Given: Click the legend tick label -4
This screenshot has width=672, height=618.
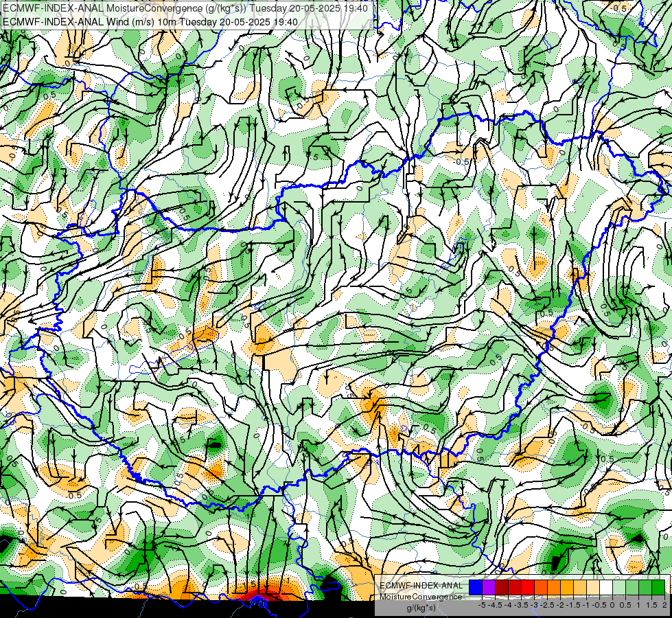Looking at the screenshot, I should (508, 605).
